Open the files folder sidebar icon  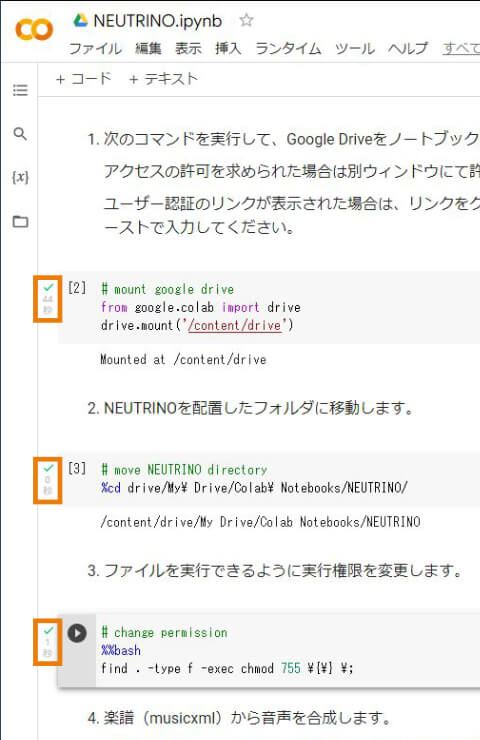pyautogui.click(x=20, y=221)
